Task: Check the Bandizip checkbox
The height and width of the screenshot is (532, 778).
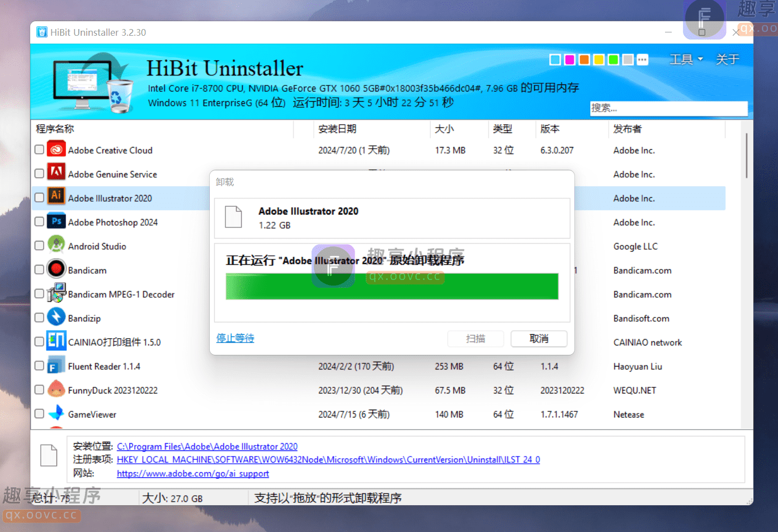Action: point(39,317)
